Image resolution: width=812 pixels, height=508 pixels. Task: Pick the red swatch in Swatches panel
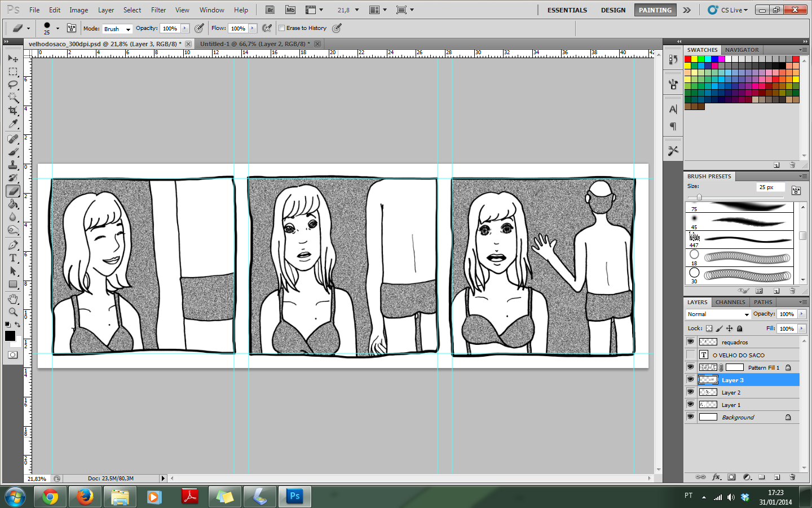tap(688, 59)
